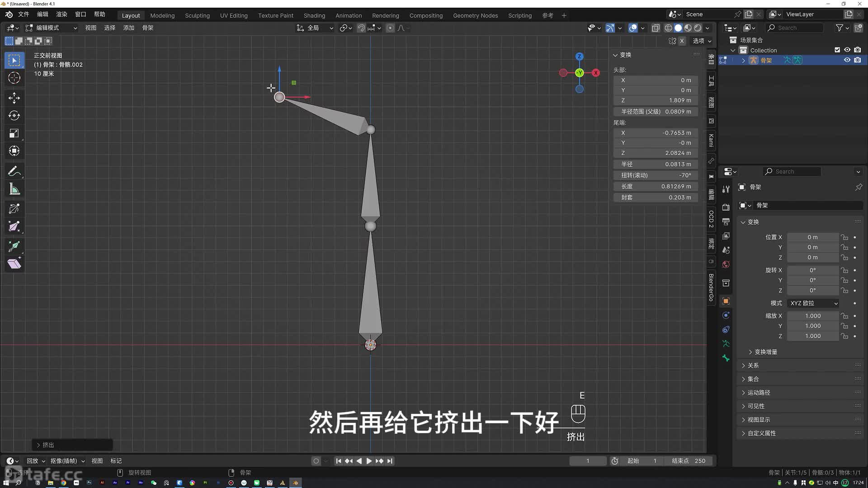Image resolution: width=868 pixels, height=488 pixels.
Task: Switch to the Animation workspace tab
Action: 349,15
